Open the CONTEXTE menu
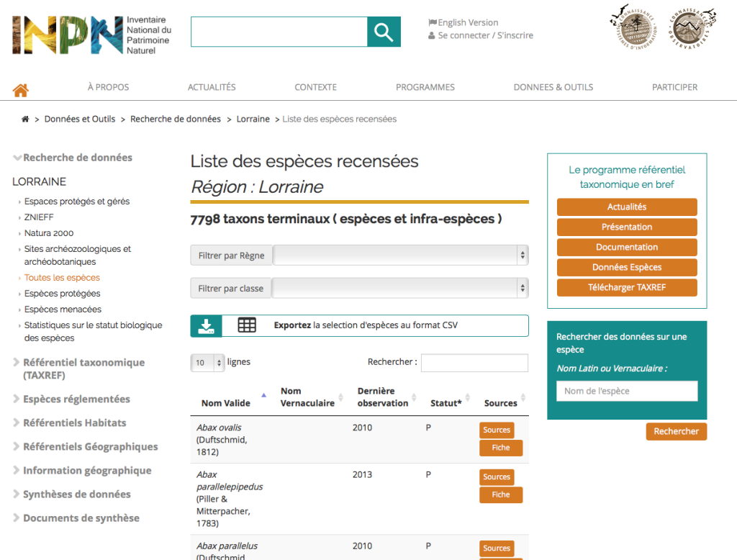This screenshot has height=560, width=737. [x=315, y=87]
